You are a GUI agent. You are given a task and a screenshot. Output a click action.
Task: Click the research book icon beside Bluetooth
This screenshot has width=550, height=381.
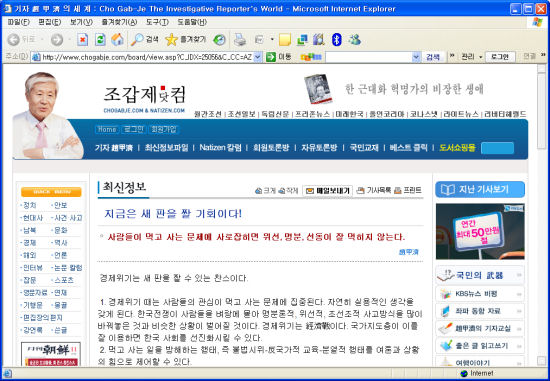click(318, 39)
